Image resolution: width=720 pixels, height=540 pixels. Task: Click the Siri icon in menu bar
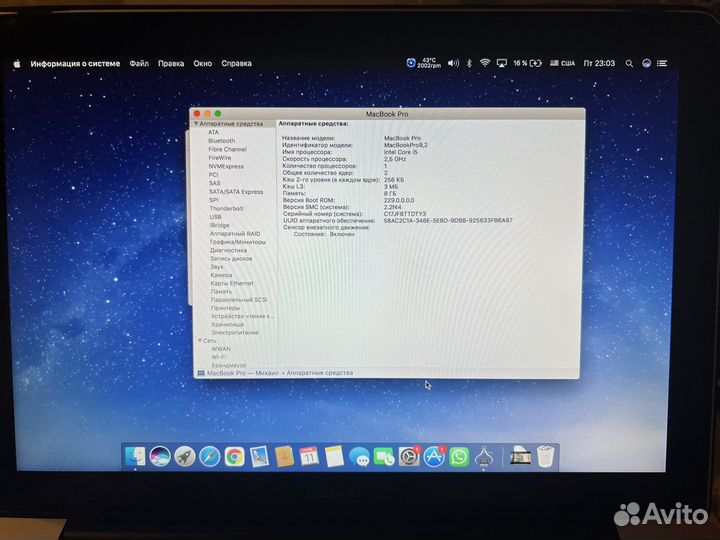point(646,63)
